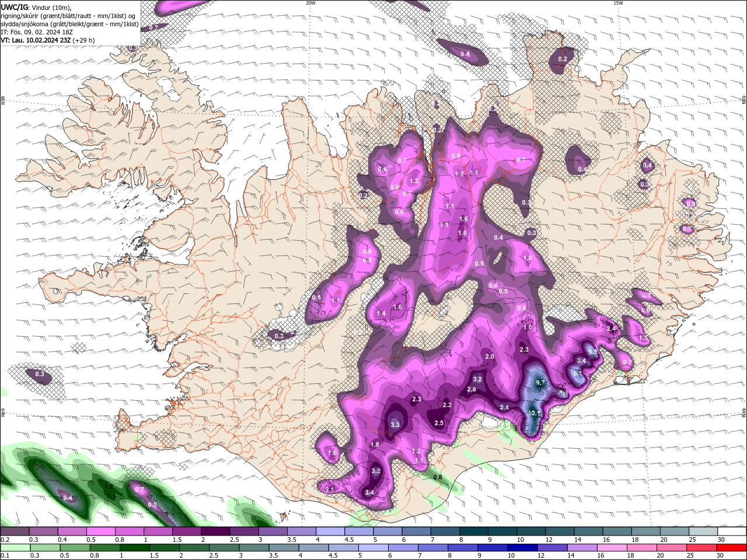747x560 pixels.
Task: Click the light lavender snow swatch between 4 and 4.5
Action: click(331, 532)
